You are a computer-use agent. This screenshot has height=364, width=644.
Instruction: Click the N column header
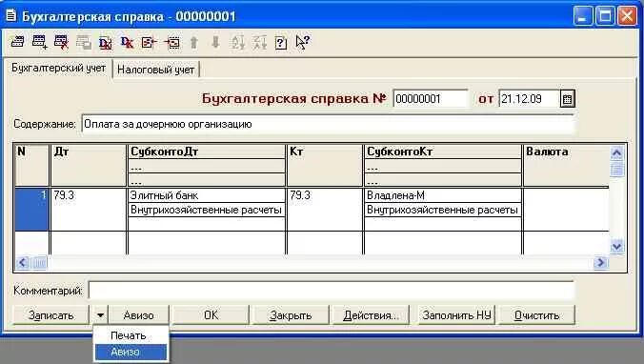31,165
